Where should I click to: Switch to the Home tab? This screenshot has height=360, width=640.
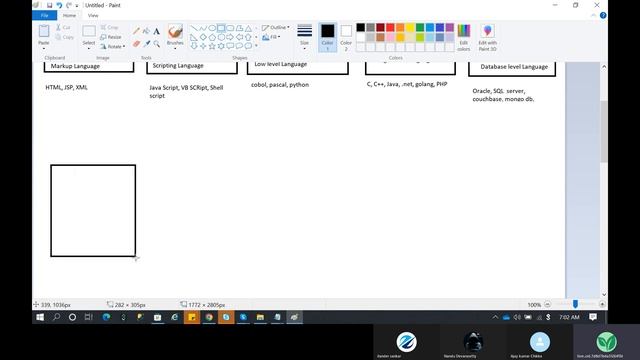click(x=69, y=16)
